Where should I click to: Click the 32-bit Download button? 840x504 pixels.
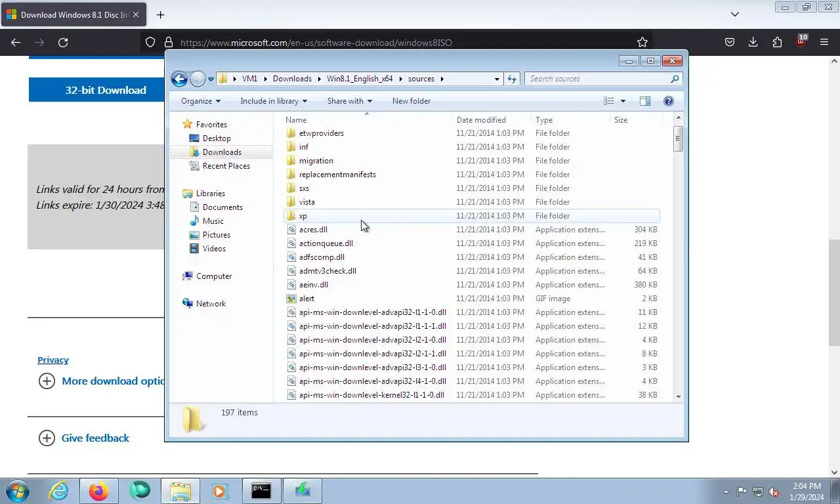(x=106, y=90)
